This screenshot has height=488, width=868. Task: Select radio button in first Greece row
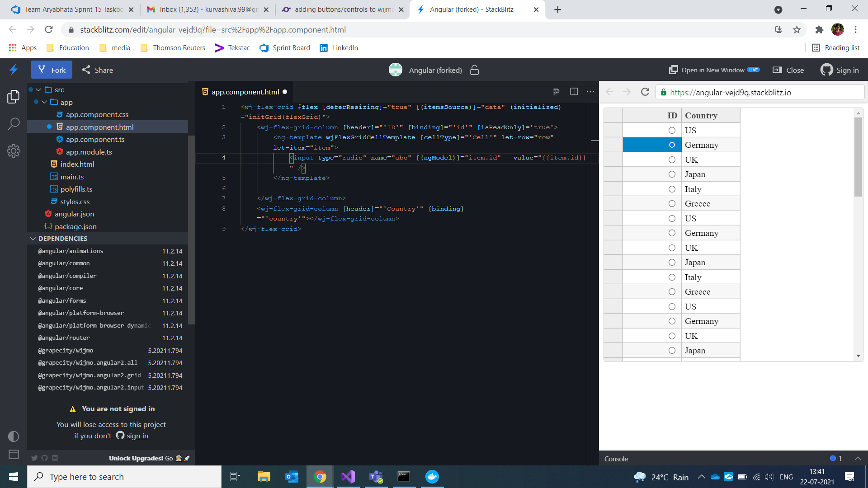click(672, 204)
